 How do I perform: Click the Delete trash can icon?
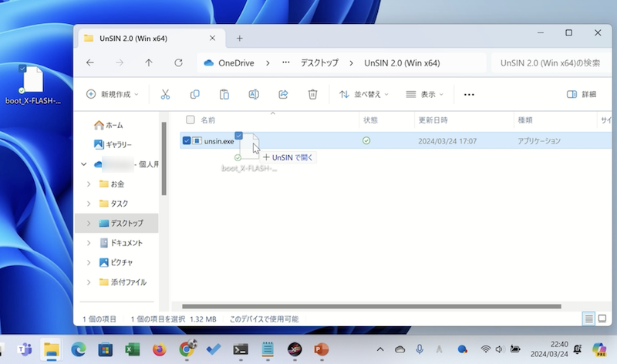(x=312, y=94)
